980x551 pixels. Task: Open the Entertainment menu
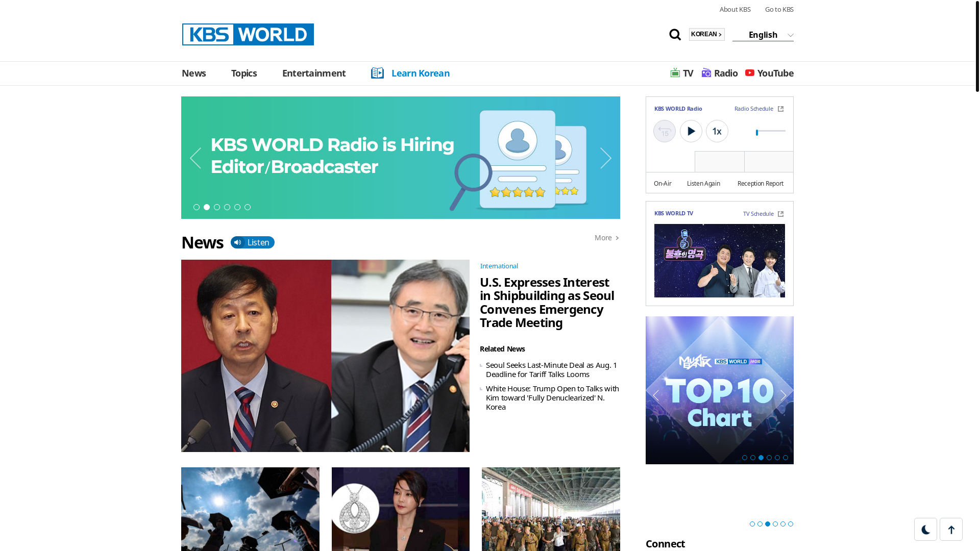tap(314, 73)
